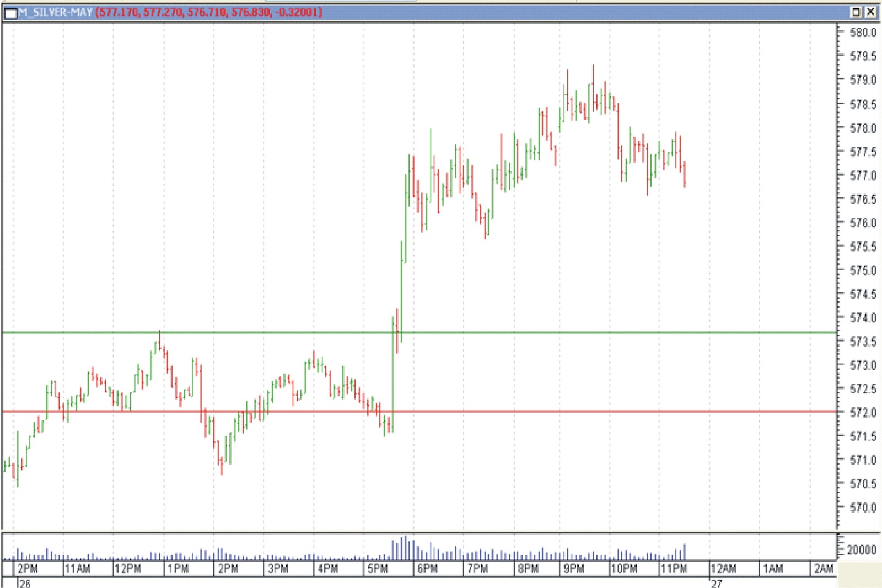Screen dimensions: 882x588
Task: Click the 579.0 price axis label
Action: tap(863, 80)
